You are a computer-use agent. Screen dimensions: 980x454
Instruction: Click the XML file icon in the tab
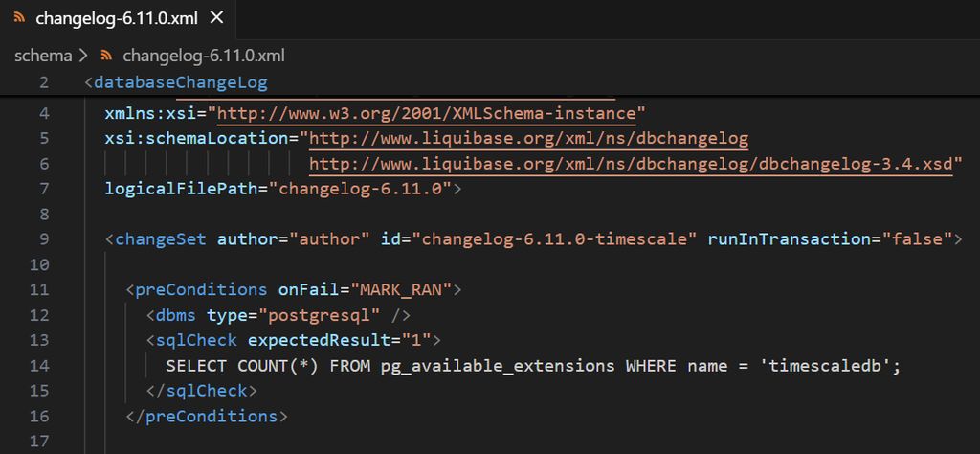(19, 18)
